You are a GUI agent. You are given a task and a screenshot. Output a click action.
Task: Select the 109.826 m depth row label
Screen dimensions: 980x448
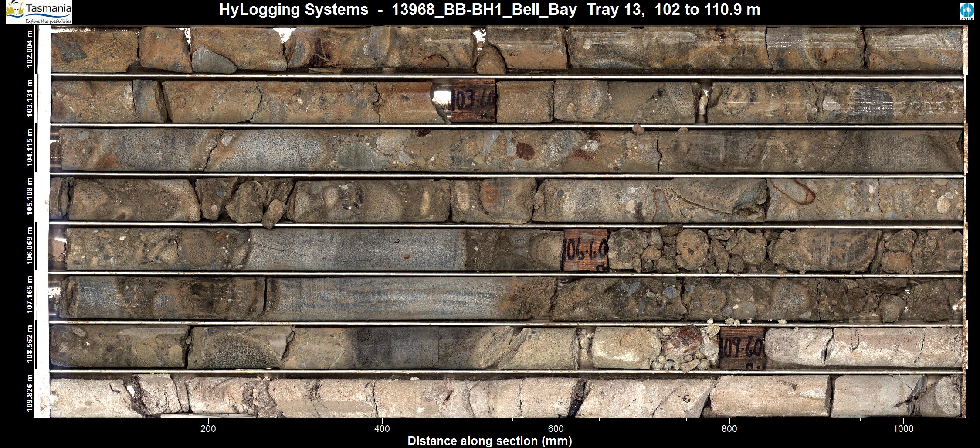click(30, 393)
